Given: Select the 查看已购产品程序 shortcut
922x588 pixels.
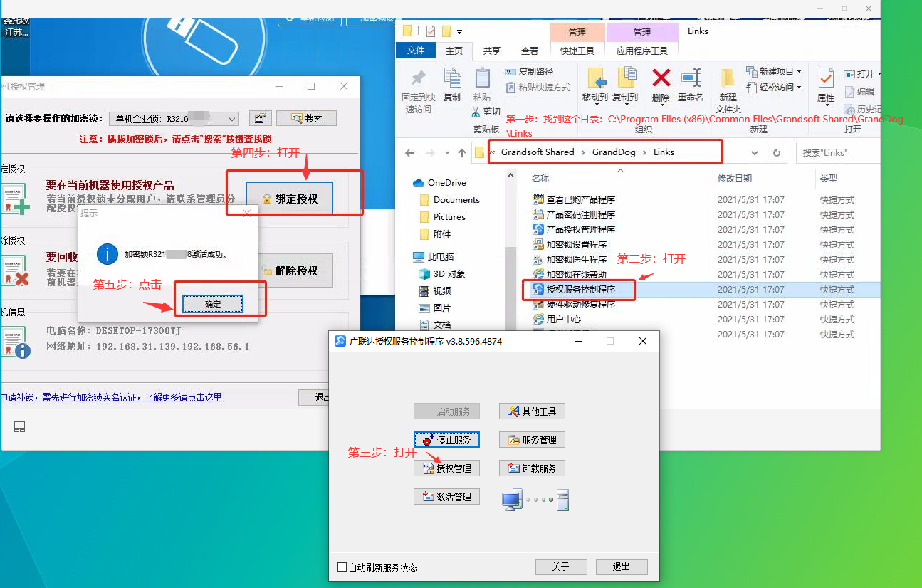Looking at the screenshot, I should 574,200.
